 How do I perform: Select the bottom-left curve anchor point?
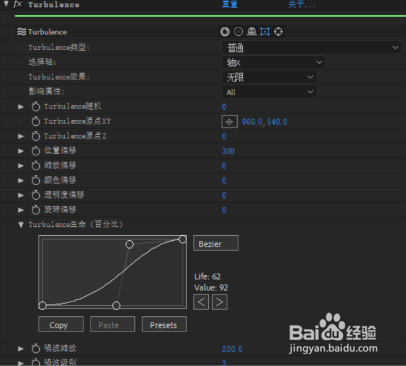pos(42,305)
